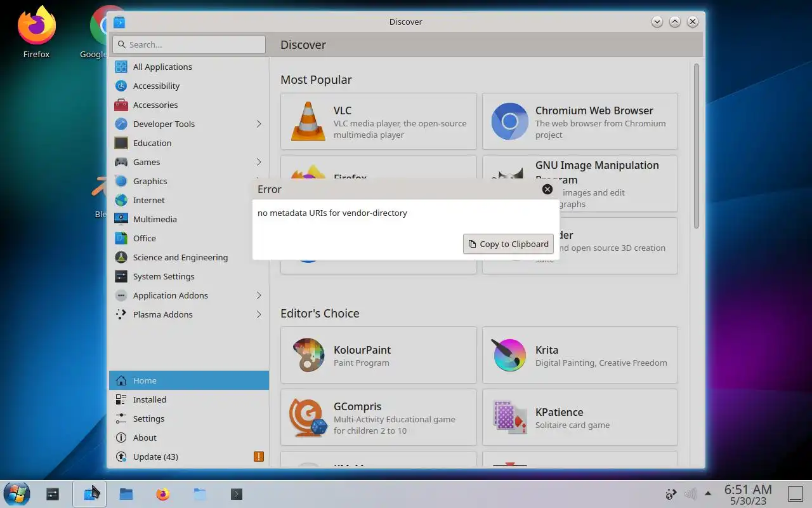Click the VLC app title
Screen dimensions: 812x508
[x=343, y=110]
